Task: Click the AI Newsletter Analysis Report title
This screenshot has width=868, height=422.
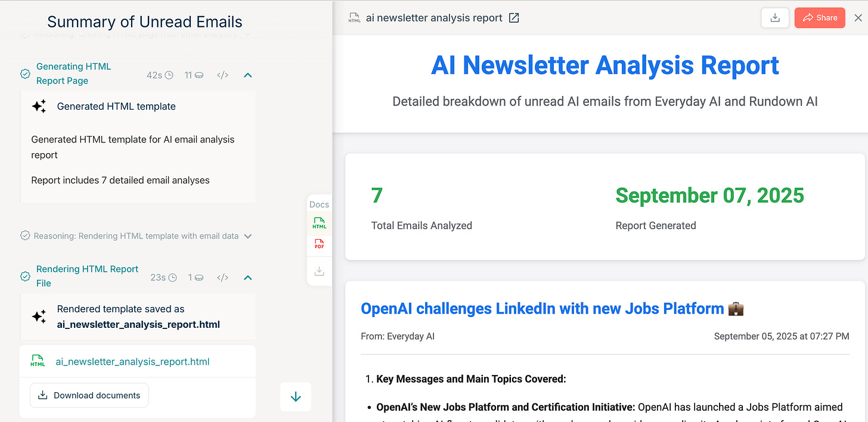Action: 605,65
